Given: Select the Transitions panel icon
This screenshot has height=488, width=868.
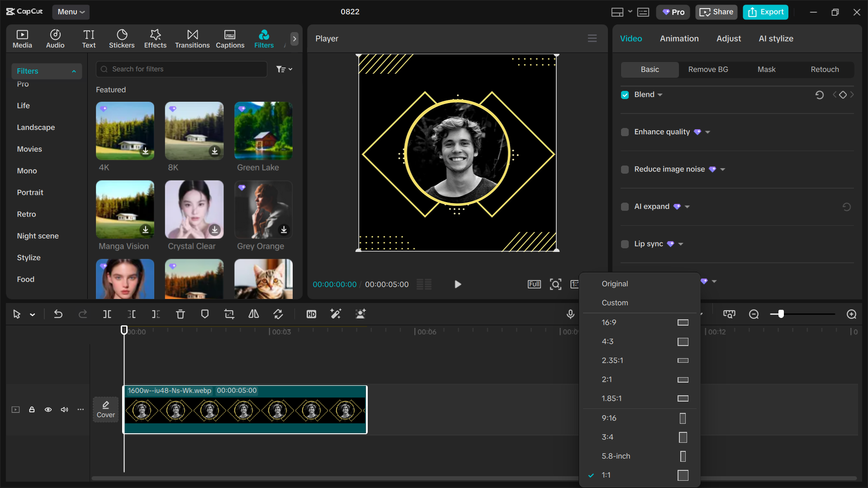Looking at the screenshot, I should tap(192, 38).
